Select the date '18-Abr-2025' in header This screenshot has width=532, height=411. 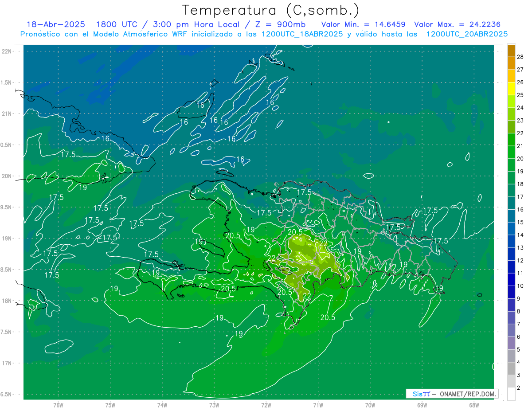tap(55, 25)
